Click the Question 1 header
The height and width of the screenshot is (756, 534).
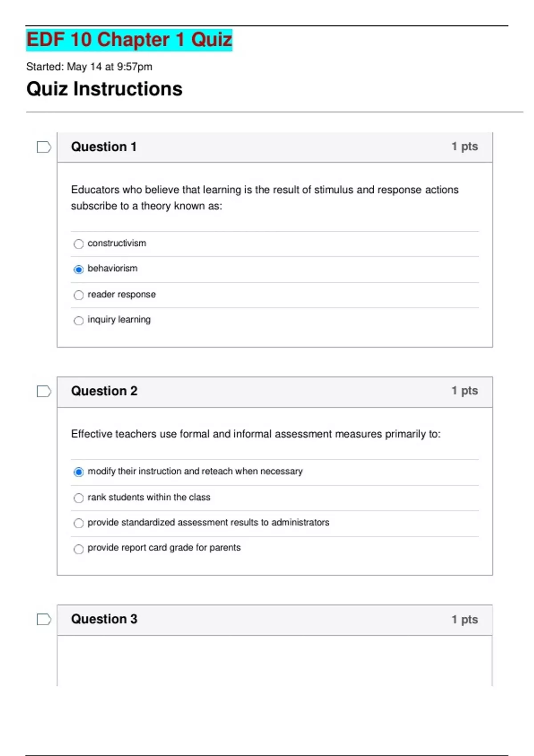(104, 147)
